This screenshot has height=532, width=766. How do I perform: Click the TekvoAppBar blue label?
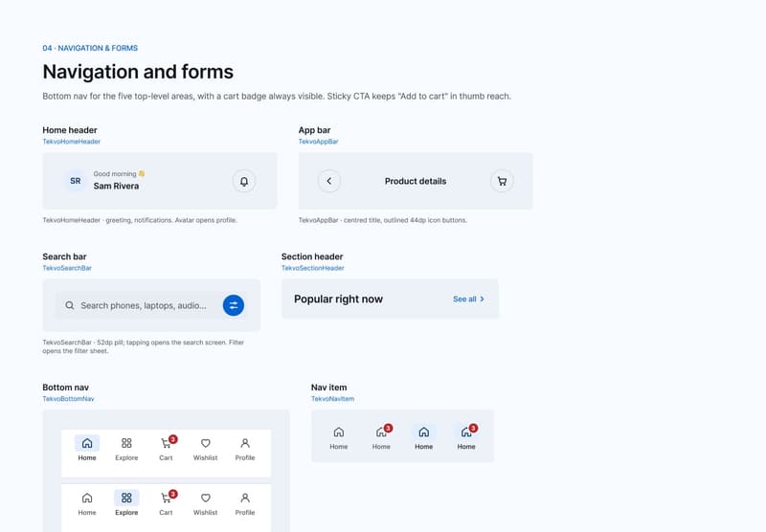(319, 142)
